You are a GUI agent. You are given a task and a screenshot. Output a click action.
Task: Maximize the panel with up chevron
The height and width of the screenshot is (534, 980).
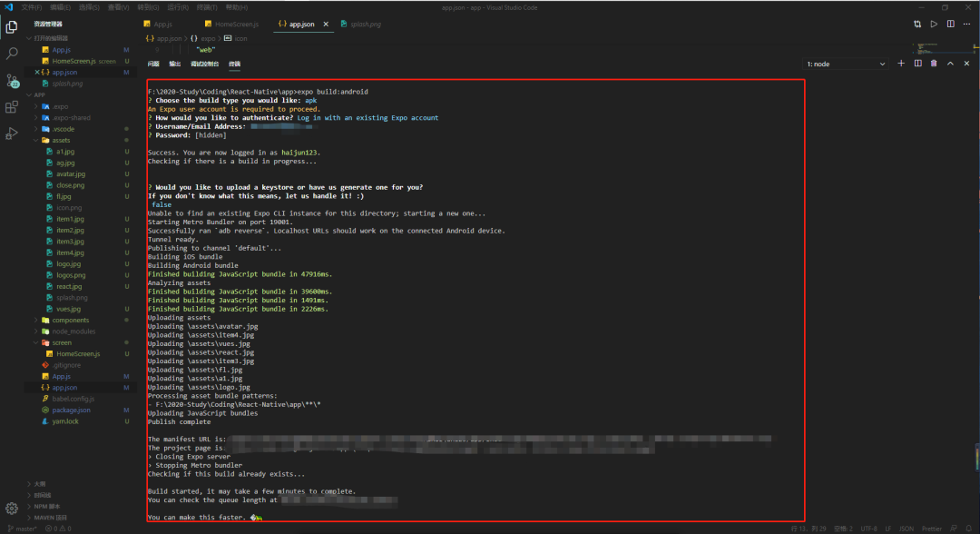[x=951, y=64]
